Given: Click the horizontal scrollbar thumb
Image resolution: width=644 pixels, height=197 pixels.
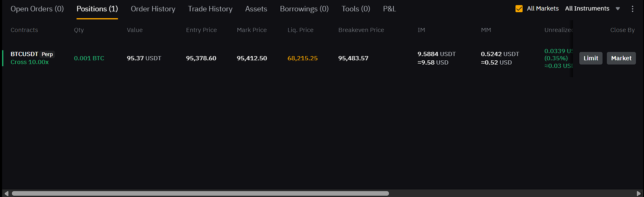Looking at the screenshot, I should pos(200,193).
